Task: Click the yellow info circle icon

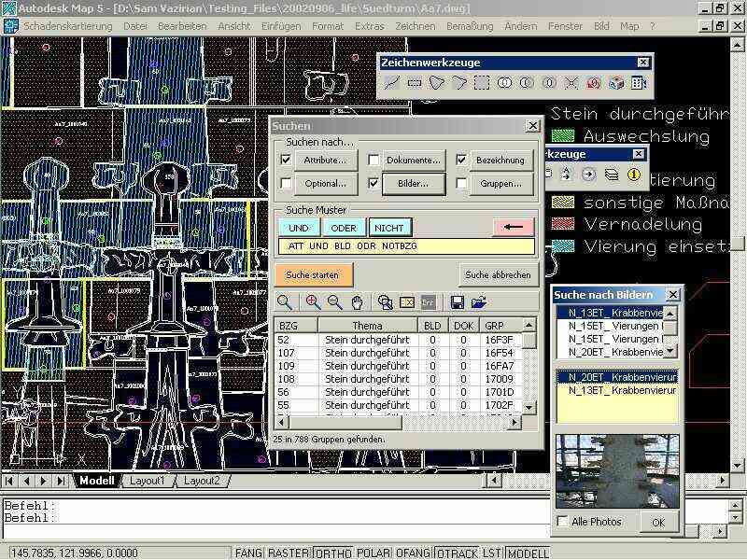Action: point(634,175)
